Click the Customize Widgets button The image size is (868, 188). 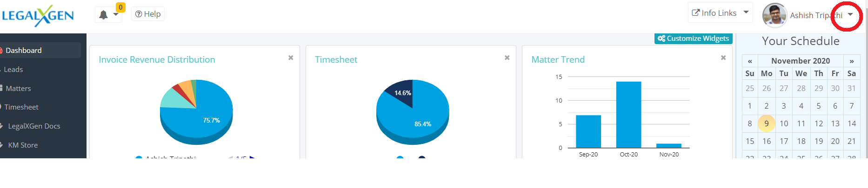click(x=693, y=39)
